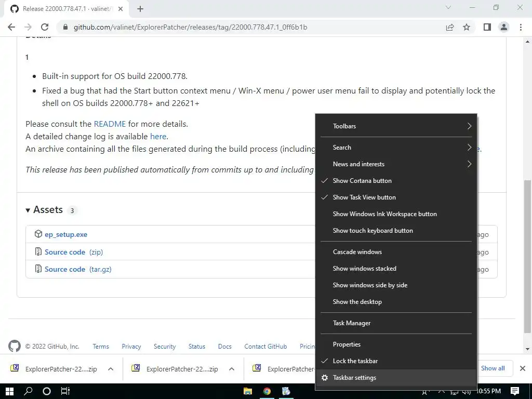Open Chrome's three-dot menu

point(521,27)
